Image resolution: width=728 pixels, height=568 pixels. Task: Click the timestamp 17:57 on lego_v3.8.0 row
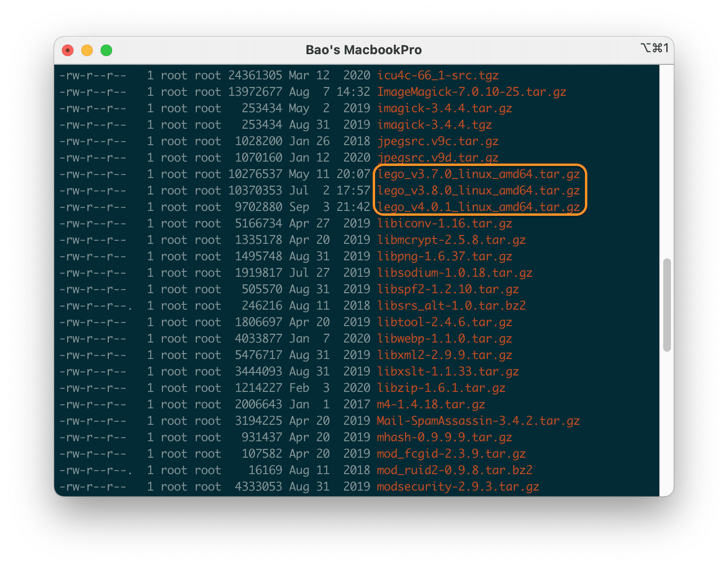[x=353, y=191]
